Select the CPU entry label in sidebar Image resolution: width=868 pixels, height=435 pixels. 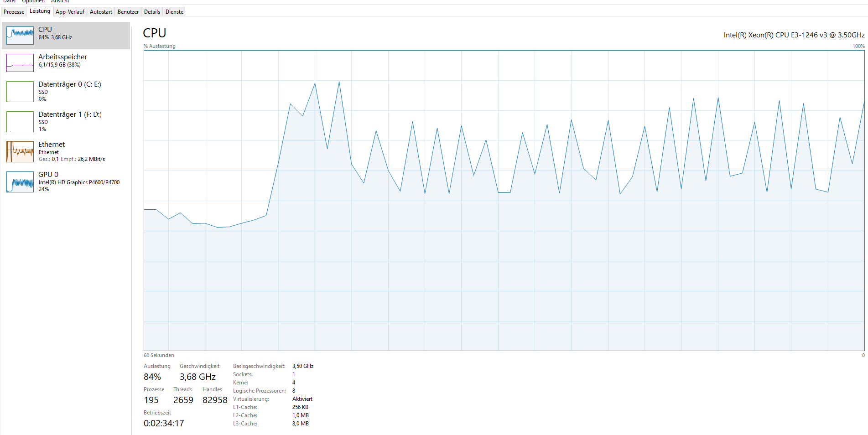pyautogui.click(x=45, y=29)
